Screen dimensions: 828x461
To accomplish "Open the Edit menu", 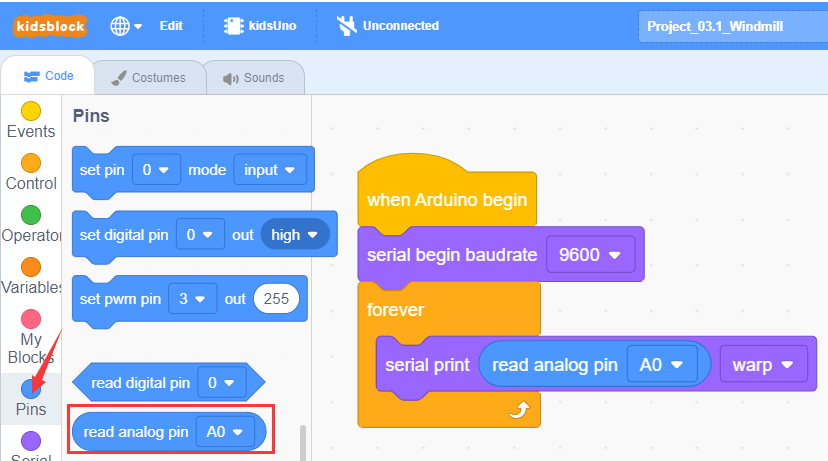I will click(x=171, y=25).
